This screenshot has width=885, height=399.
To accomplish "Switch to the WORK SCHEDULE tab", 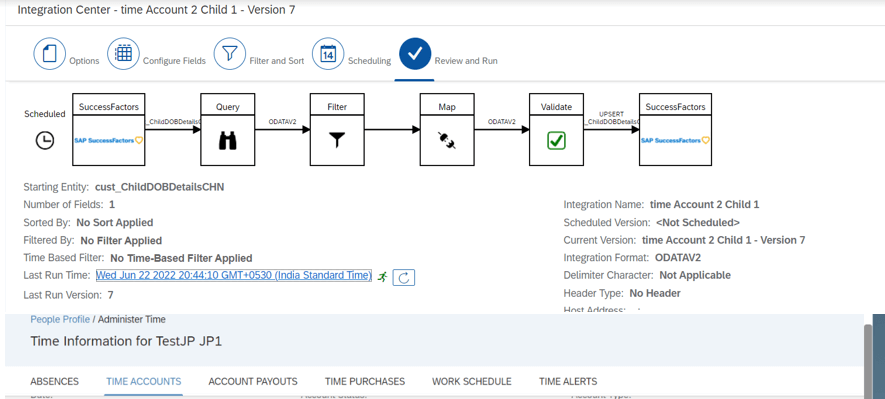I will point(472,382).
